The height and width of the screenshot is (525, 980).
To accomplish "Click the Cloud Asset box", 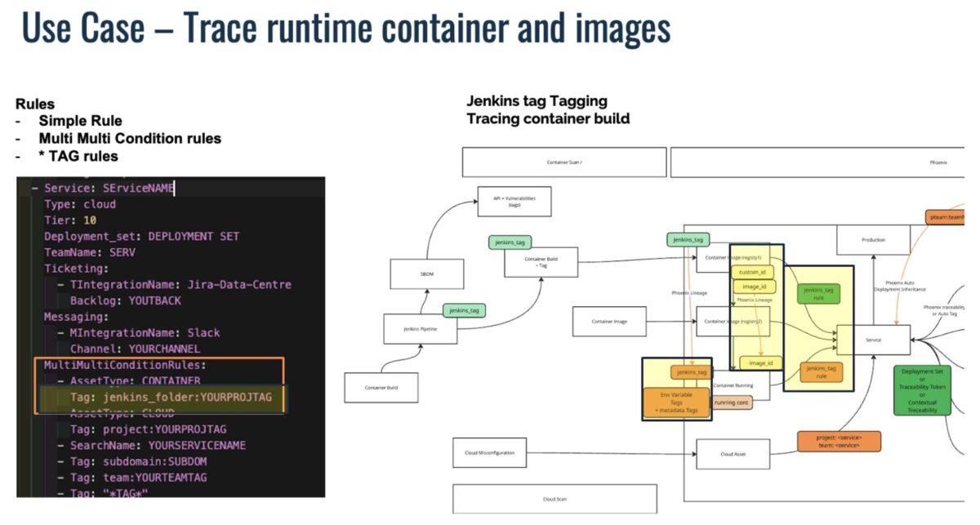I will click(733, 453).
